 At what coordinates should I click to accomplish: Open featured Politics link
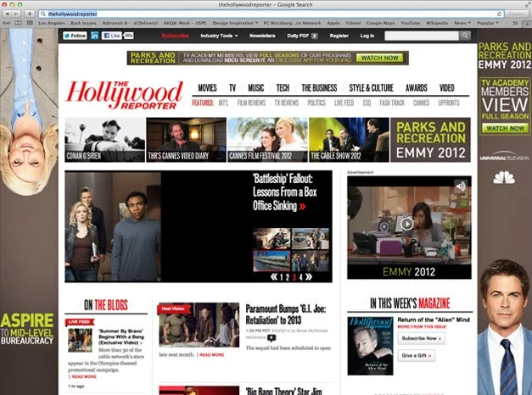(316, 103)
